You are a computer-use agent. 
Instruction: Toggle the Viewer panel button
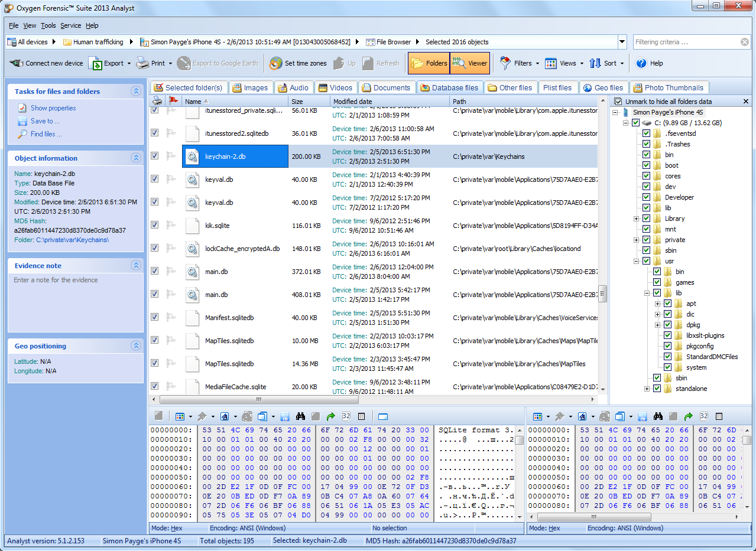point(470,63)
